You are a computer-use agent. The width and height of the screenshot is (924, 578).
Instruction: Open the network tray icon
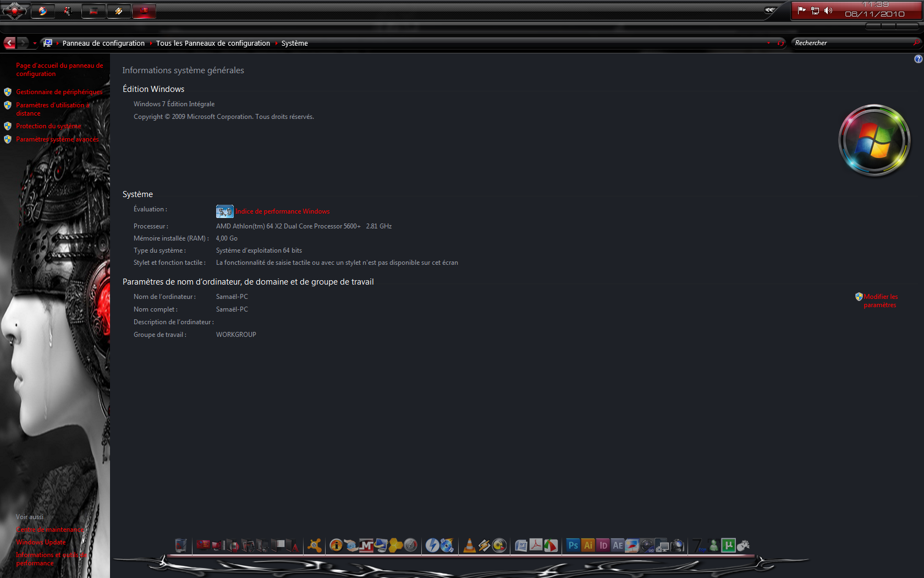tap(815, 10)
